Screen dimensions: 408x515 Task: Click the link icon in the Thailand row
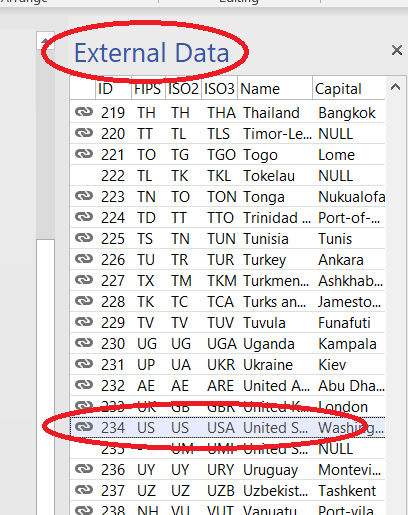[84, 112]
